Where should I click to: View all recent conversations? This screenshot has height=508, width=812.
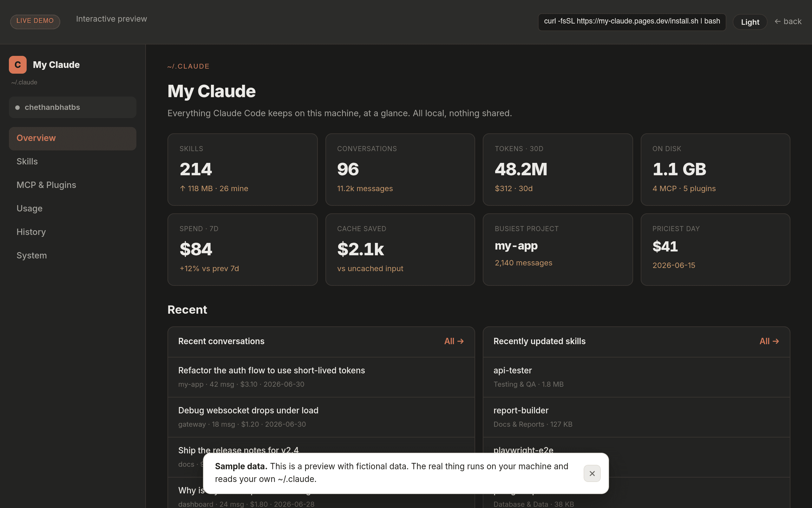[454, 341]
